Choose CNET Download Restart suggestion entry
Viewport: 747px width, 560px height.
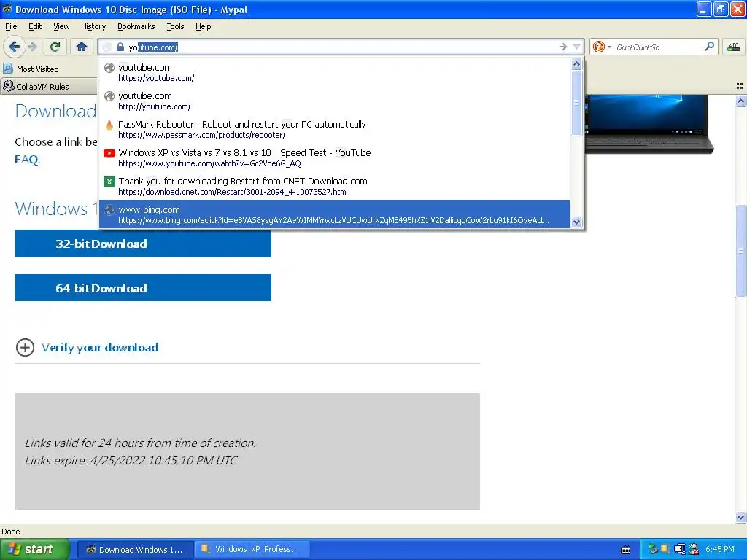pyautogui.click(x=334, y=186)
